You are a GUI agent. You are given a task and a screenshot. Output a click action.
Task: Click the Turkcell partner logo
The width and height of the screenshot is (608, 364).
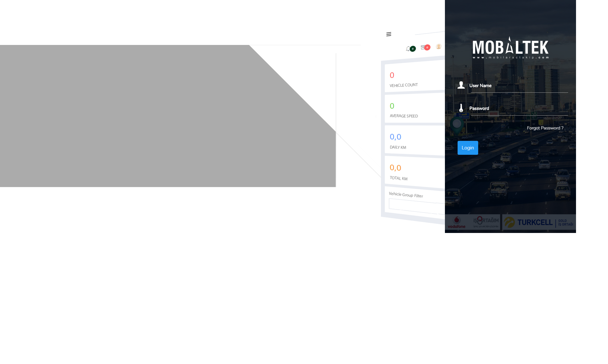click(539, 222)
